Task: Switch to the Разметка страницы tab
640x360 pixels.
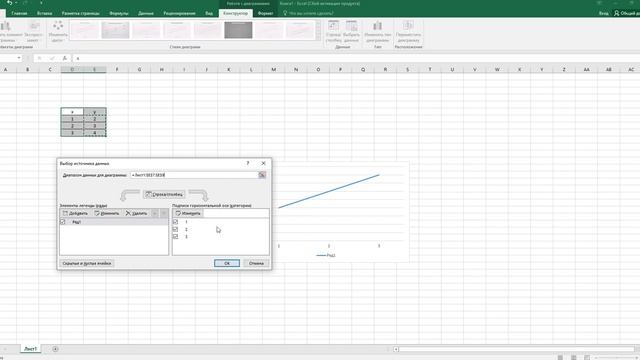Action: click(x=80, y=13)
